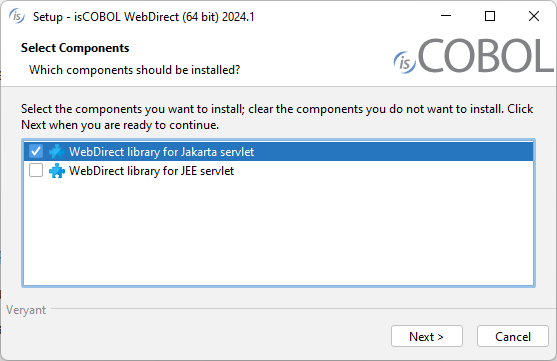Close the setup wizard window
557x361 pixels.
pos(534,16)
